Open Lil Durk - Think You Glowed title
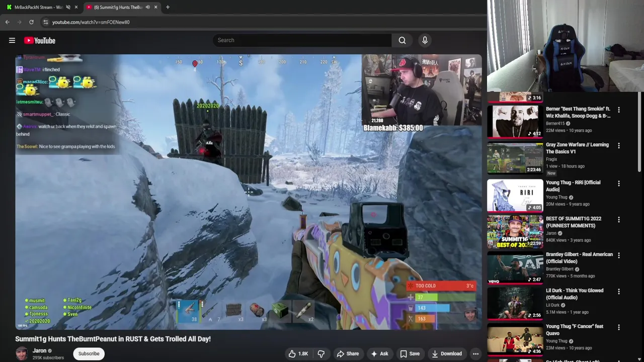 click(x=575, y=294)
